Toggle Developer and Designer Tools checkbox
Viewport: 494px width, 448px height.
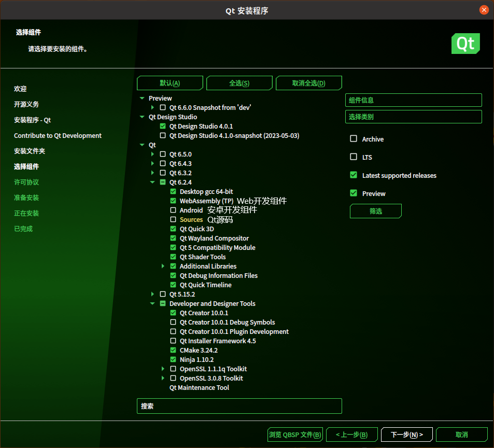tap(163, 303)
